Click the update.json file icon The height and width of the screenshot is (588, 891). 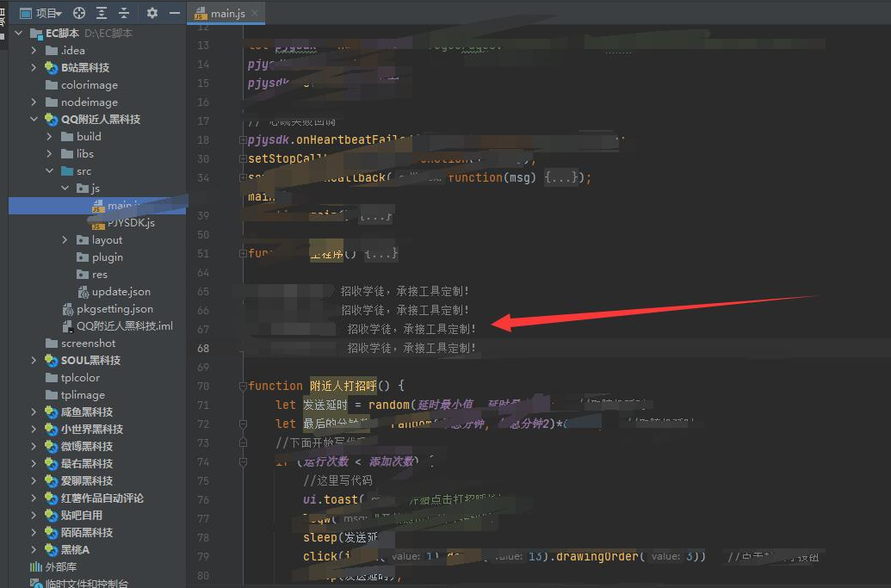coord(83,292)
